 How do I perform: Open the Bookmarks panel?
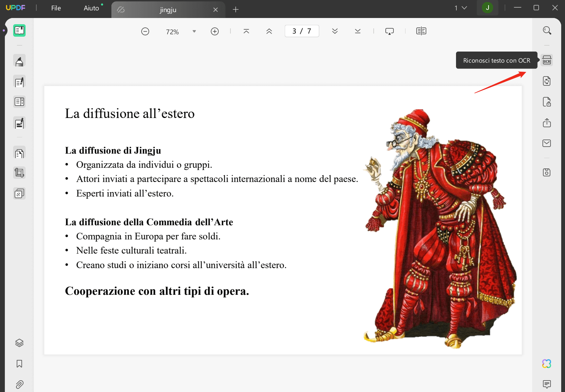(19, 364)
